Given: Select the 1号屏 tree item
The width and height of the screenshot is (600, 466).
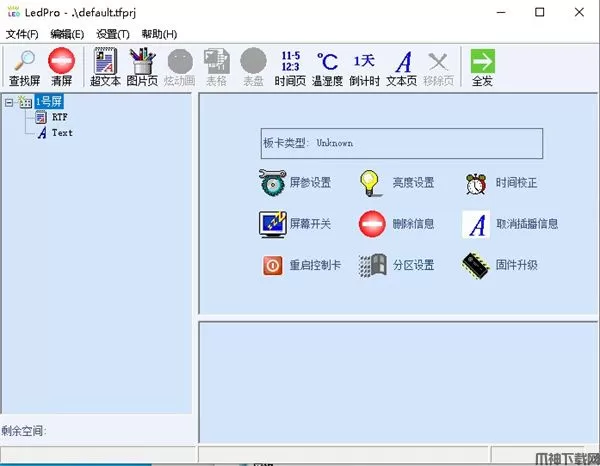Looking at the screenshot, I should (x=49, y=102).
